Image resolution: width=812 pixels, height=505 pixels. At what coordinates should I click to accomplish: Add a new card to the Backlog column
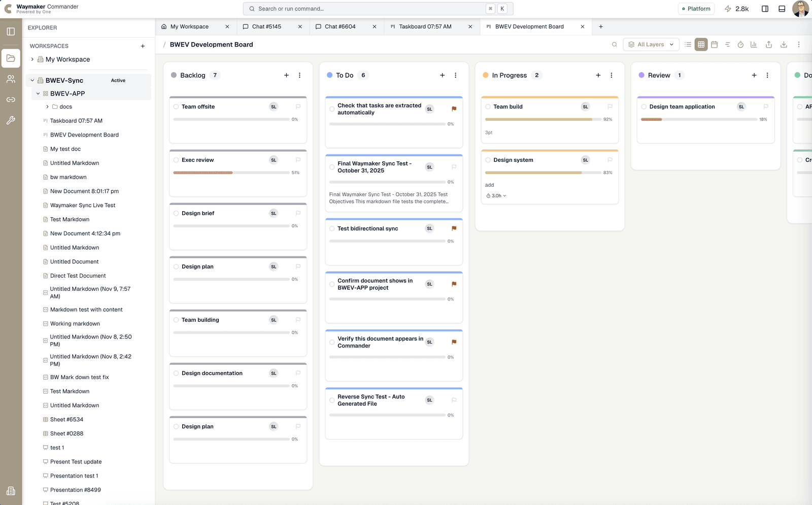coord(286,75)
